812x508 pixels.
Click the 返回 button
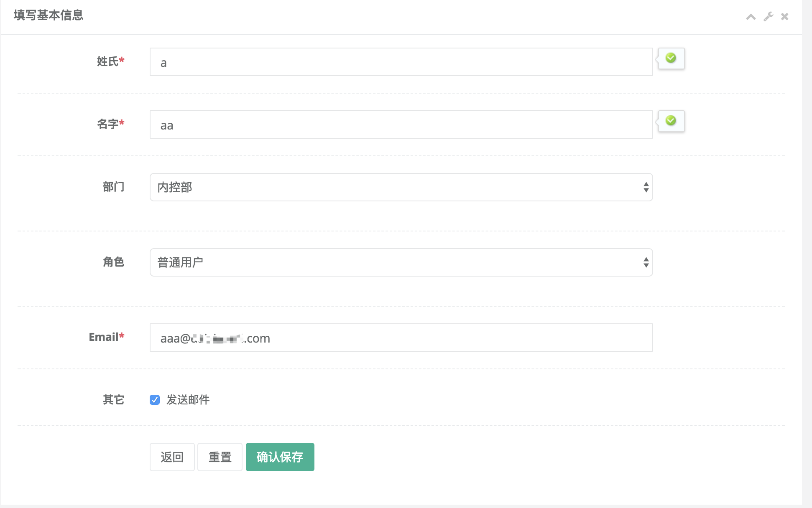(172, 457)
